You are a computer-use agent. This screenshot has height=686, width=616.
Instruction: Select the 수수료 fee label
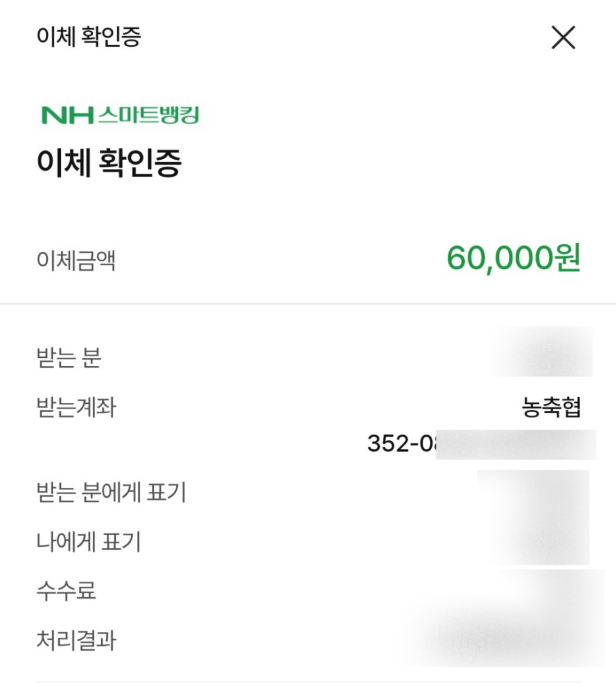coord(66,590)
